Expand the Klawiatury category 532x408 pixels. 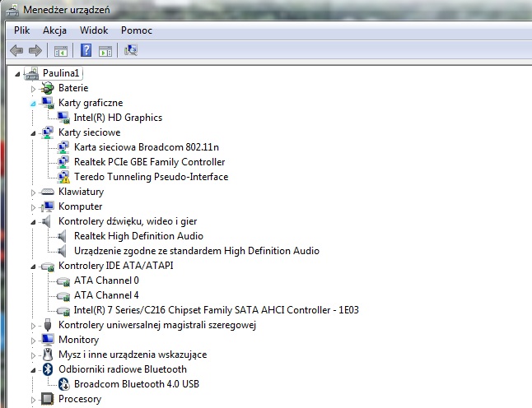click(33, 192)
